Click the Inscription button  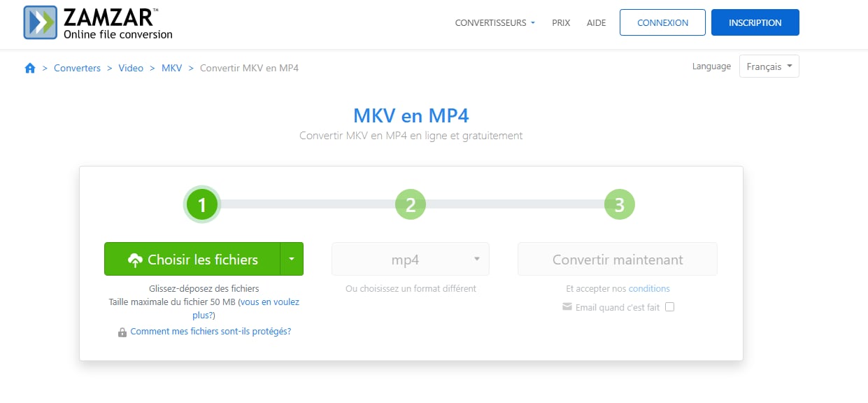click(x=755, y=22)
